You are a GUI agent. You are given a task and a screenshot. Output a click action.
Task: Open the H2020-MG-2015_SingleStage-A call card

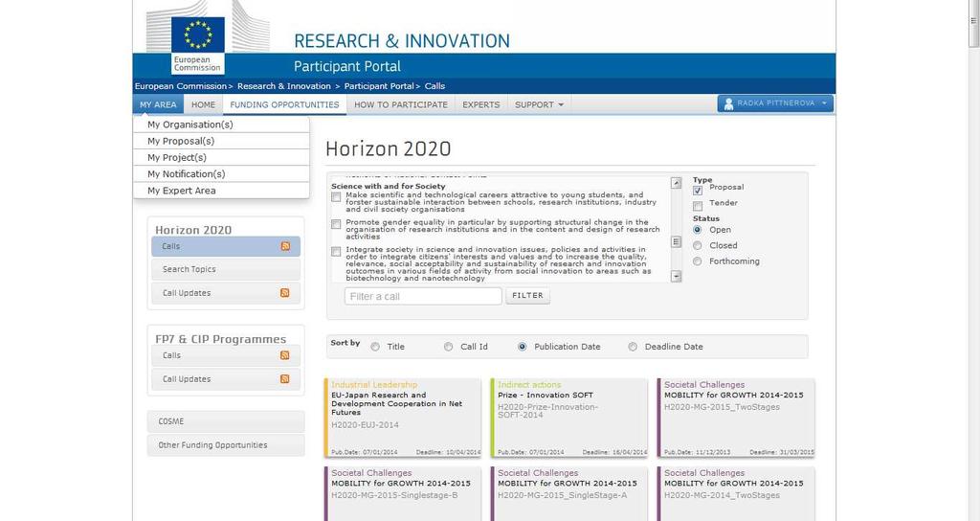coord(569,494)
